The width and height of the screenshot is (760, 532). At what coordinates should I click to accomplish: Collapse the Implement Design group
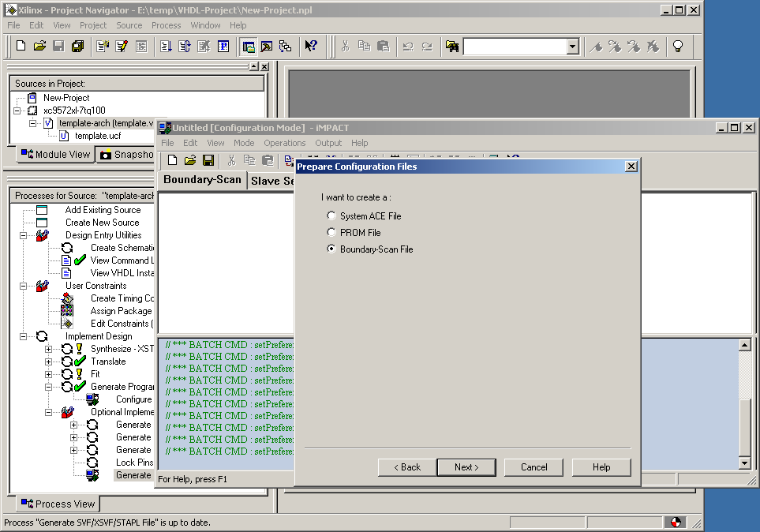(23, 336)
